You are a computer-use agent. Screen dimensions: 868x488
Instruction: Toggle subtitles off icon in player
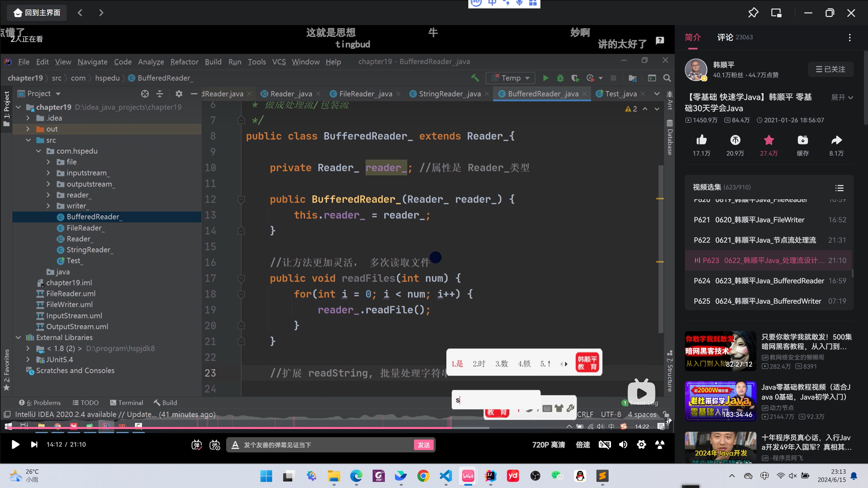coord(605,445)
